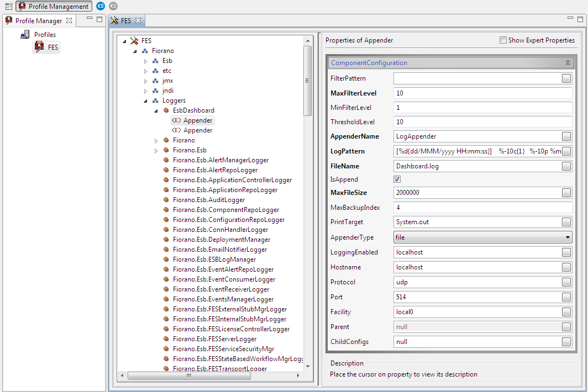Click the Profile Management perspective button

(x=54, y=7)
